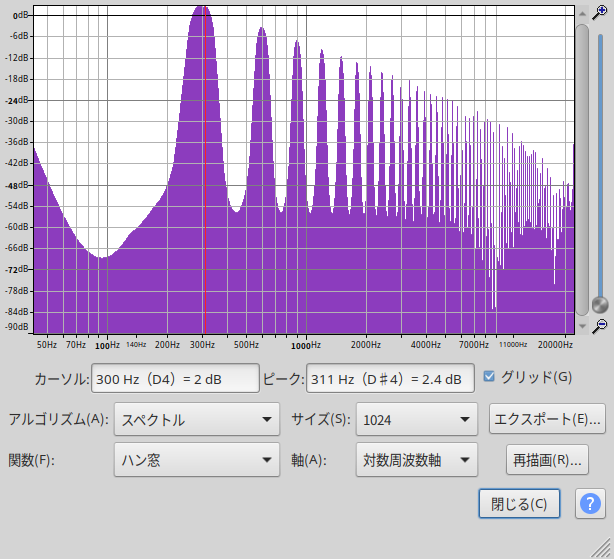Click the 20000Hz label on frequency ruler
The image size is (614, 559).
click(x=554, y=345)
